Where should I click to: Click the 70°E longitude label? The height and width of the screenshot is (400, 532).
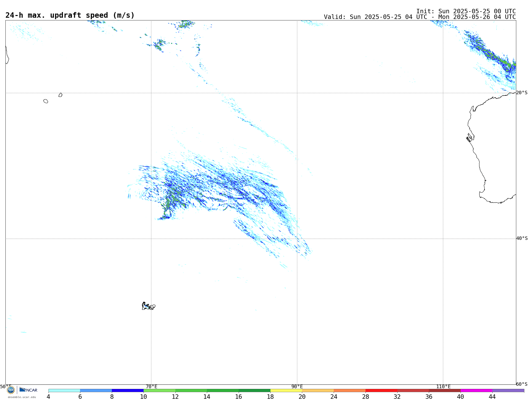(151, 386)
